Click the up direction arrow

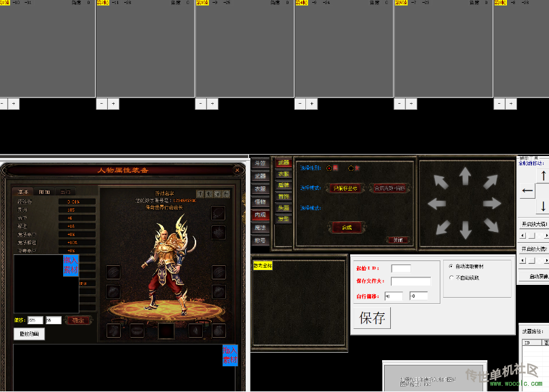465,176
